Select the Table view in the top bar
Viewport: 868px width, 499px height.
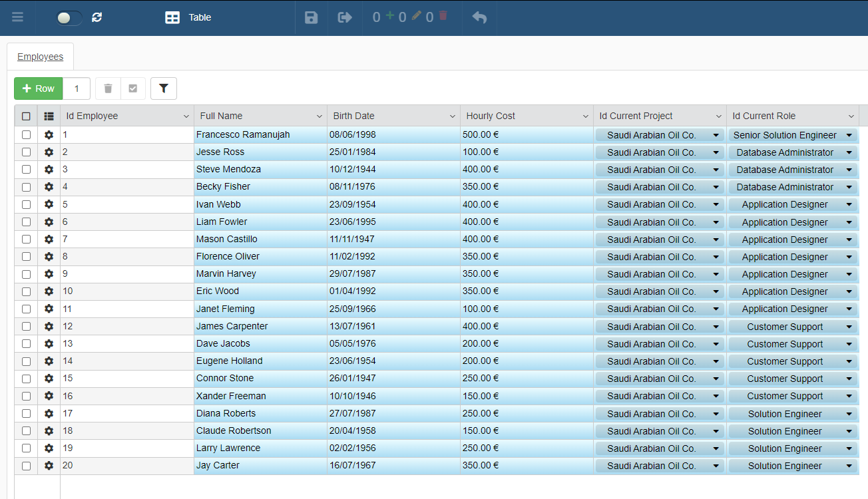(x=188, y=17)
